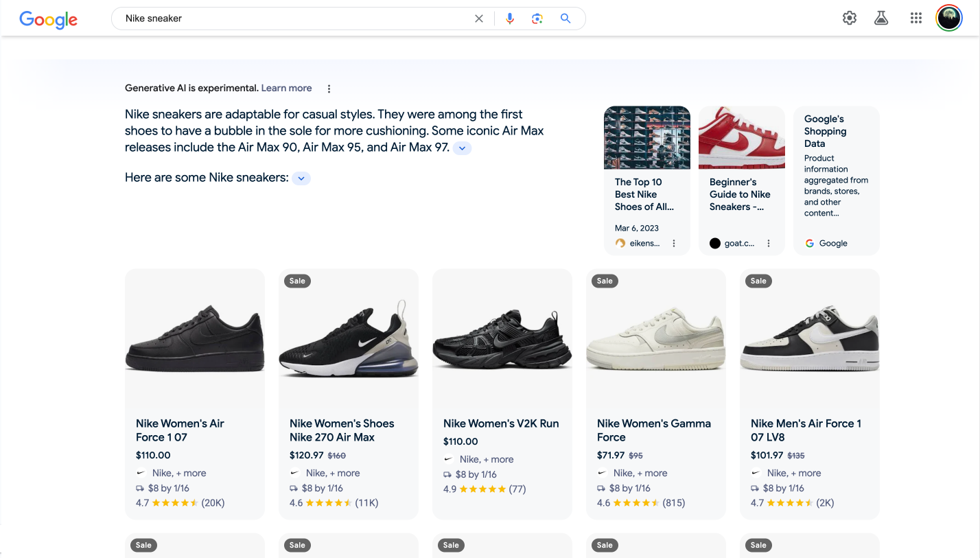Click Sale badge on Air Force 1 LV8 card
980x558 pixels.
(x=758, y=281)
